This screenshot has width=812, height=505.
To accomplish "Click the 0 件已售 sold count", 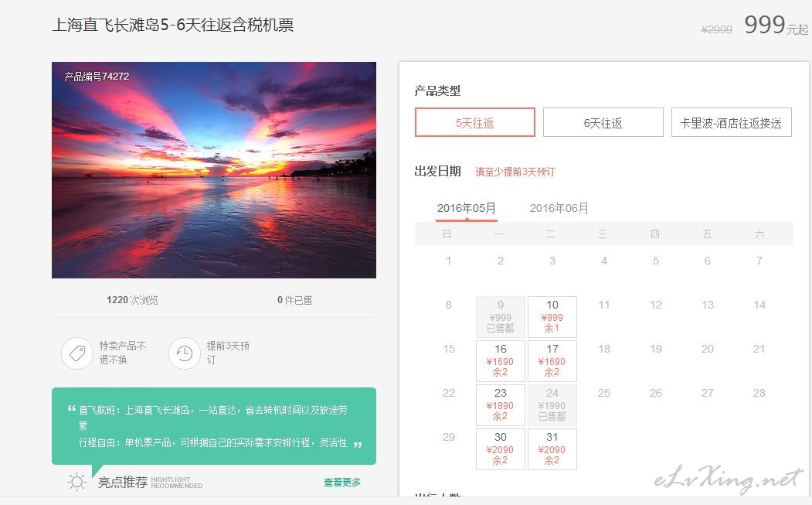I will click(x=294, y=300).
